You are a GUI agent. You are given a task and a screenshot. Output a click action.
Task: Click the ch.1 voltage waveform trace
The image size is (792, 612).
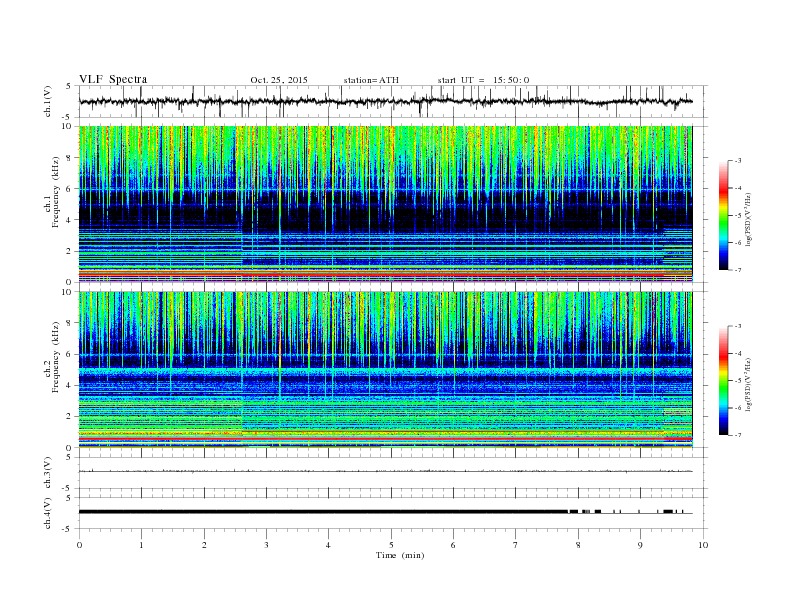tap(386, 101)
